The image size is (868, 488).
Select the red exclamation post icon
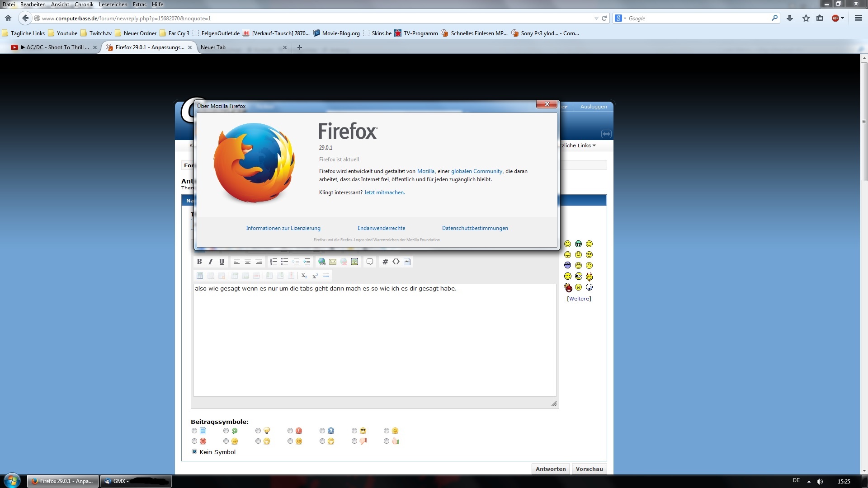click(290, 431)
